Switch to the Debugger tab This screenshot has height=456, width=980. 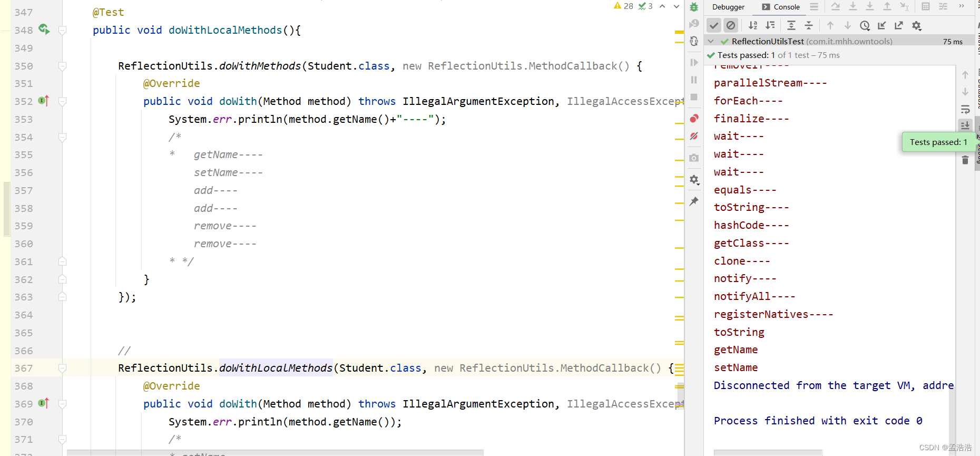(728, 7)
